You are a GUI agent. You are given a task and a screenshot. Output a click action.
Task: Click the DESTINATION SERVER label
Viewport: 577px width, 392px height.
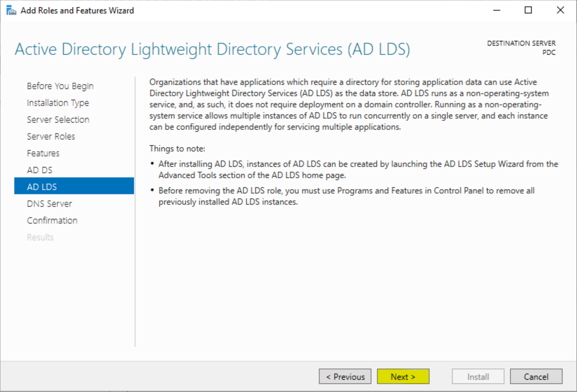click(521, 43)
